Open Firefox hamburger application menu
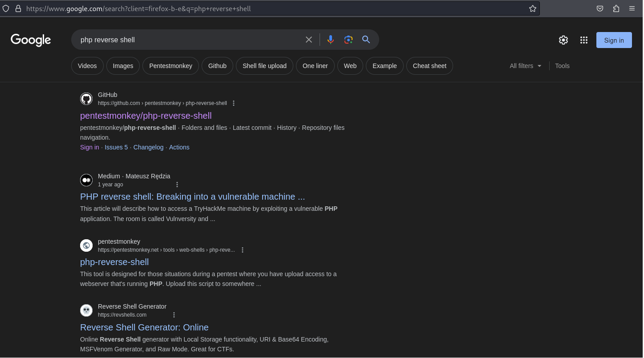644x358 pixels. (x=632, y=8)
